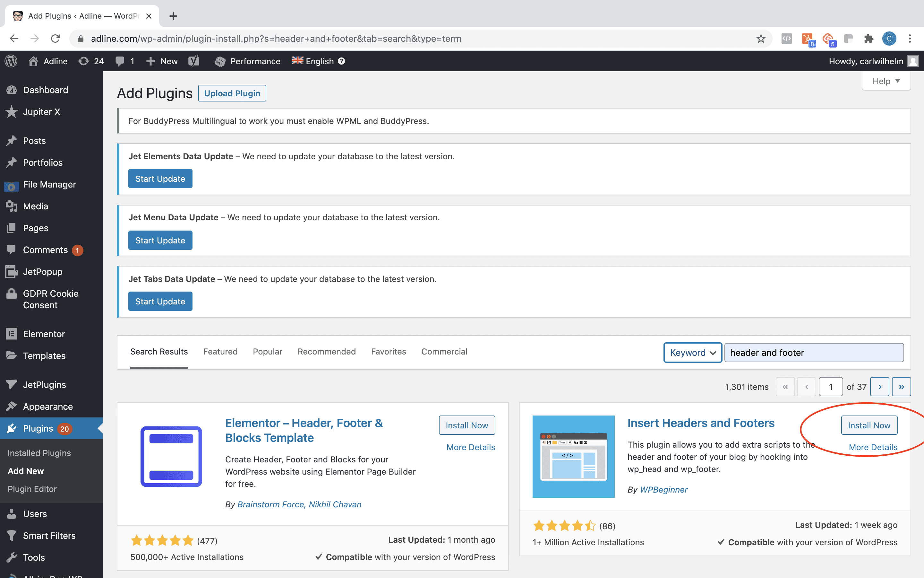Start Update for Jet Menu Data
The width and height of the screenshot is (924, 578).
[160, 240]
